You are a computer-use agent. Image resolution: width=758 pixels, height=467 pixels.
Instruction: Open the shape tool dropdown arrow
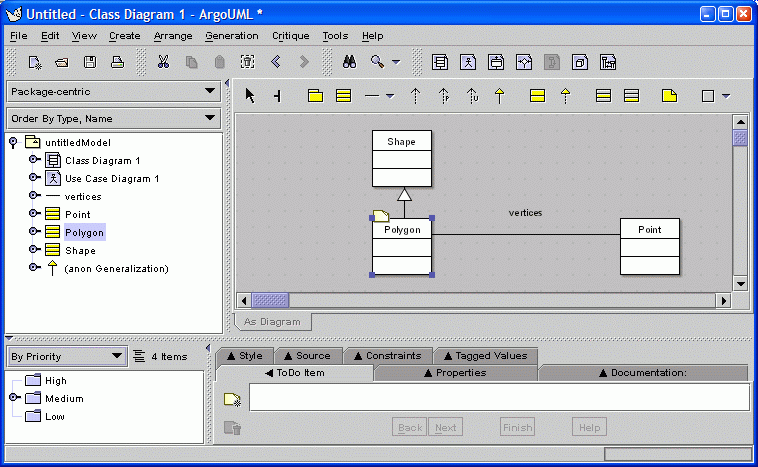click(726, 96)
